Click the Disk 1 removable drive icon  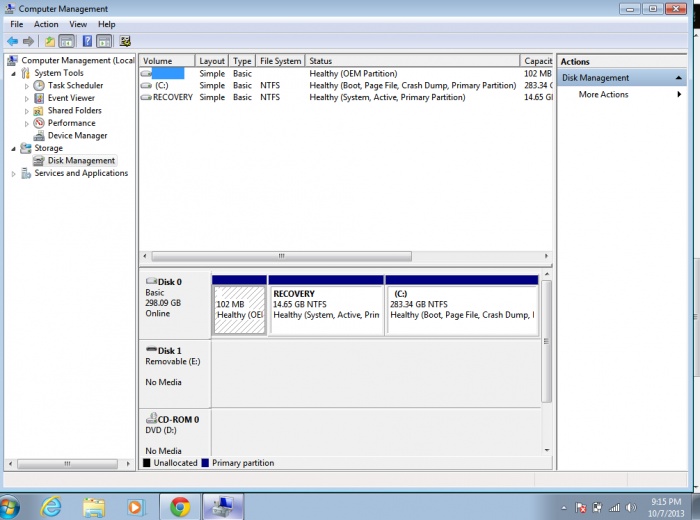click(151, 349)
